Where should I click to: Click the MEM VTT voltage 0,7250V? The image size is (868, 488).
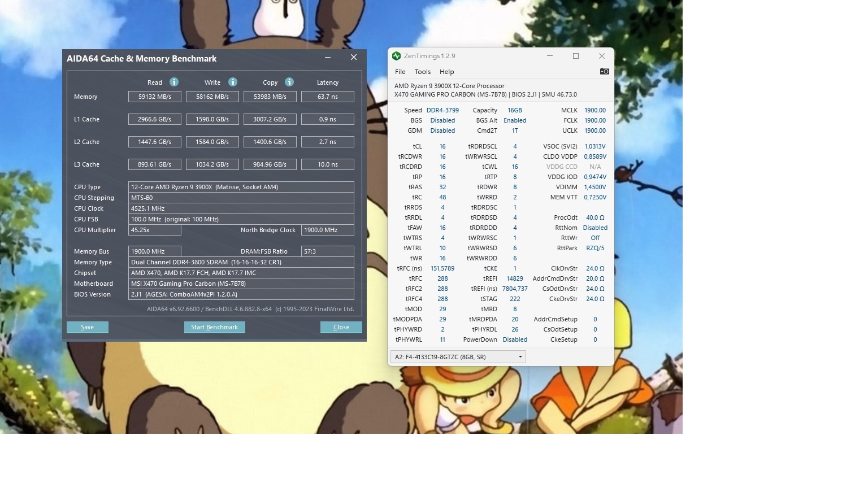tap(595, 197)
